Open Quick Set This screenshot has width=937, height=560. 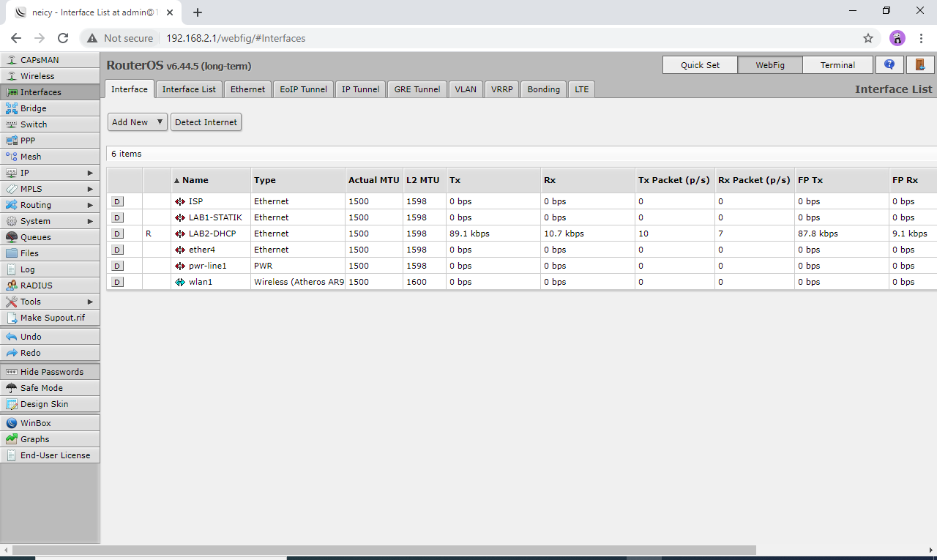(700, 65)
